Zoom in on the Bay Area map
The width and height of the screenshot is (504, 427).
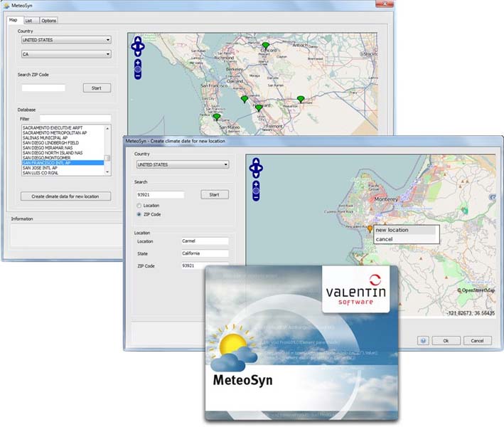[x=138, y=63]
